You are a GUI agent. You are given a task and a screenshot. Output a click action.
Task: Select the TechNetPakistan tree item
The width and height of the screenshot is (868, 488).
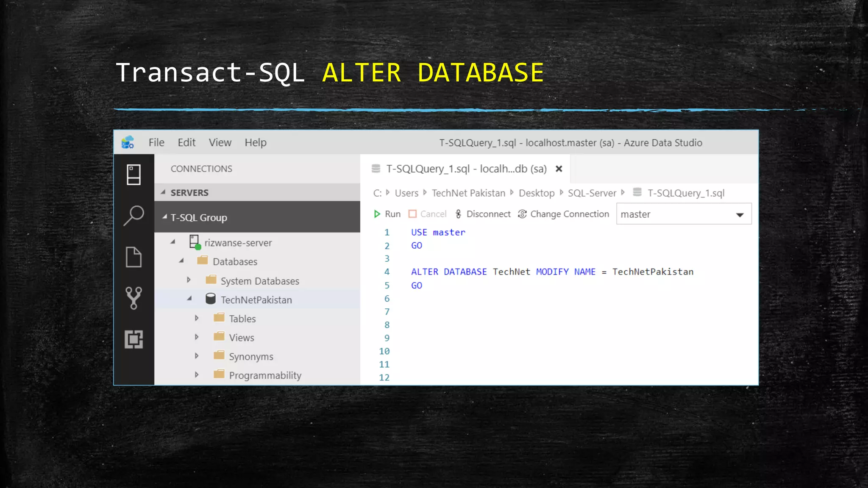257,299
